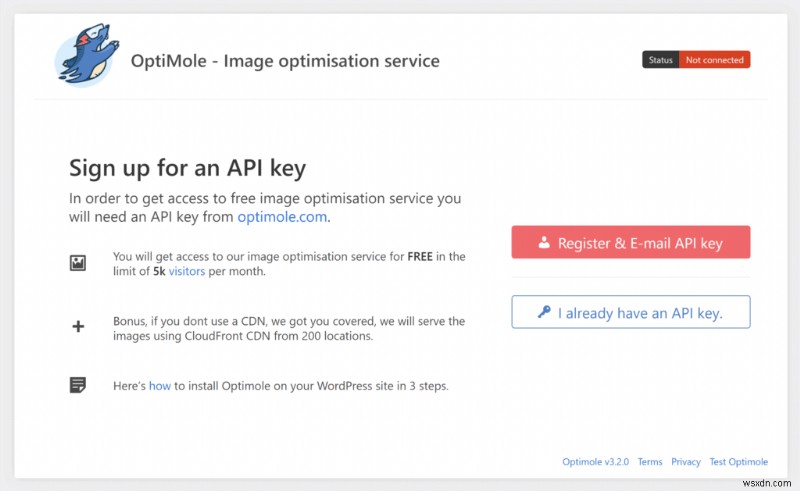Screen dimensions: 800x491
Task: Click the Sign up for an API key heading
Action: coord(187,167)
